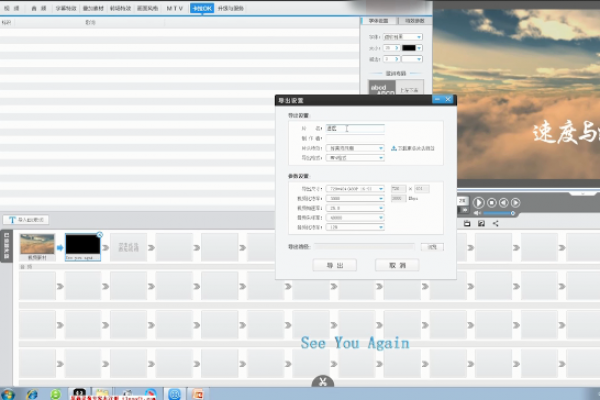Switch to the 转场特效 tab

(120, 8)
